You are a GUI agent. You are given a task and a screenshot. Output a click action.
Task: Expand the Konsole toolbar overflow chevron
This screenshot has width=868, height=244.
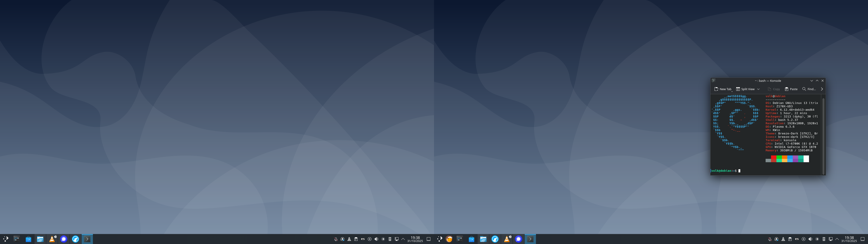click(821, 89)
